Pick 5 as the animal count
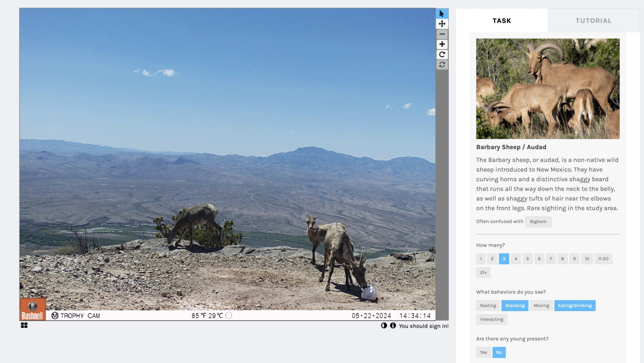This screenshot has height=363, width=644. [x=527, y=259]
